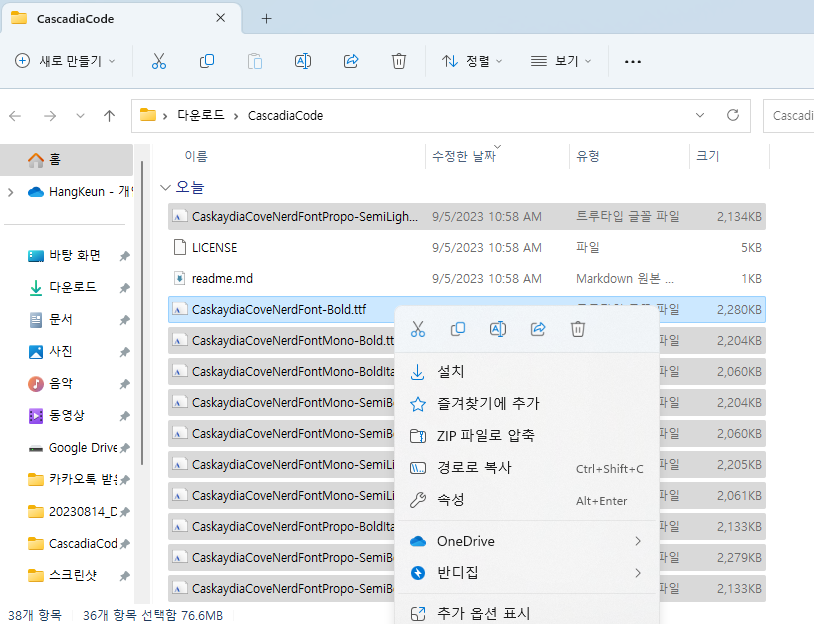Click the Cut icon in the context menu
Screen dimensions: 814x624
click(x=418, y=329)
